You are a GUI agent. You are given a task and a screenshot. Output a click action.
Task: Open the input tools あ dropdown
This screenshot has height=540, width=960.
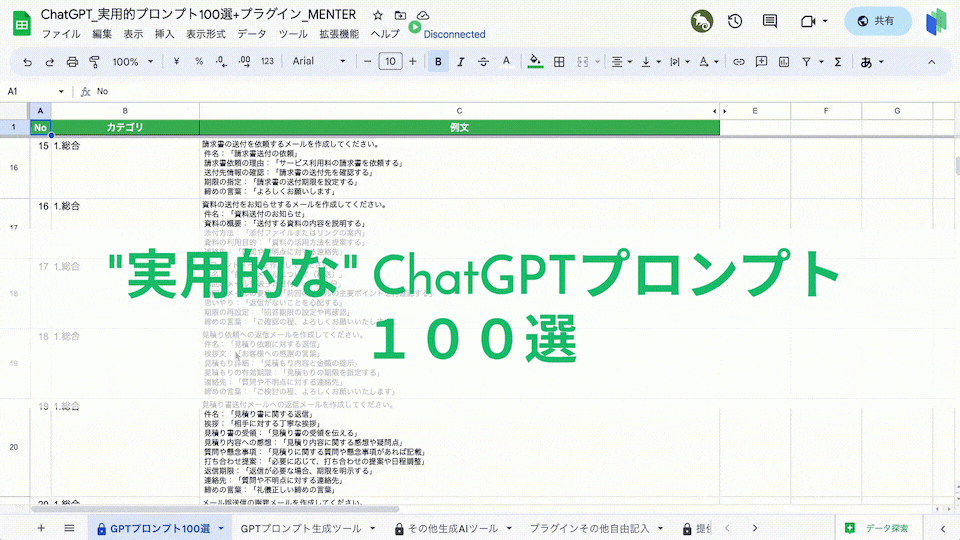pos(872,62)
